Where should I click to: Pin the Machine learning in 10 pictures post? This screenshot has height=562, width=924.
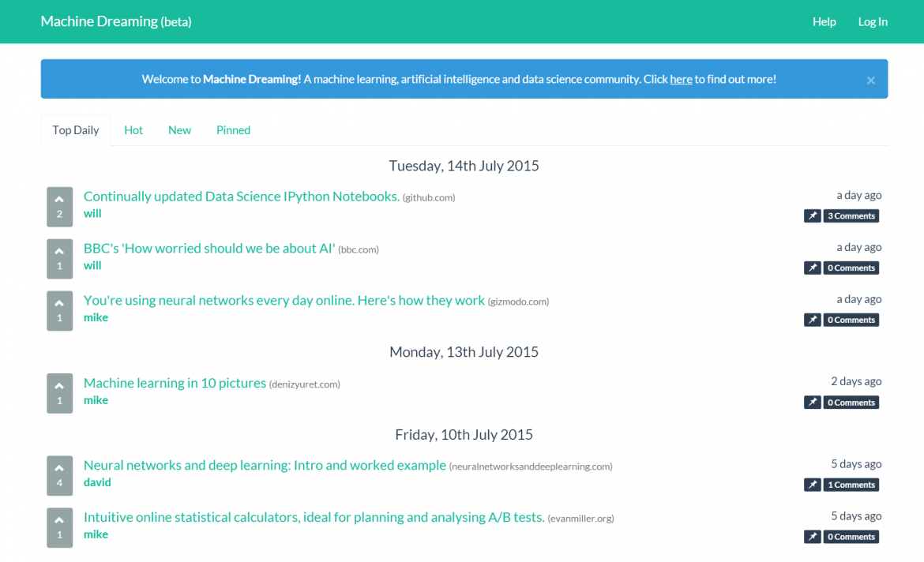(812, 403)
